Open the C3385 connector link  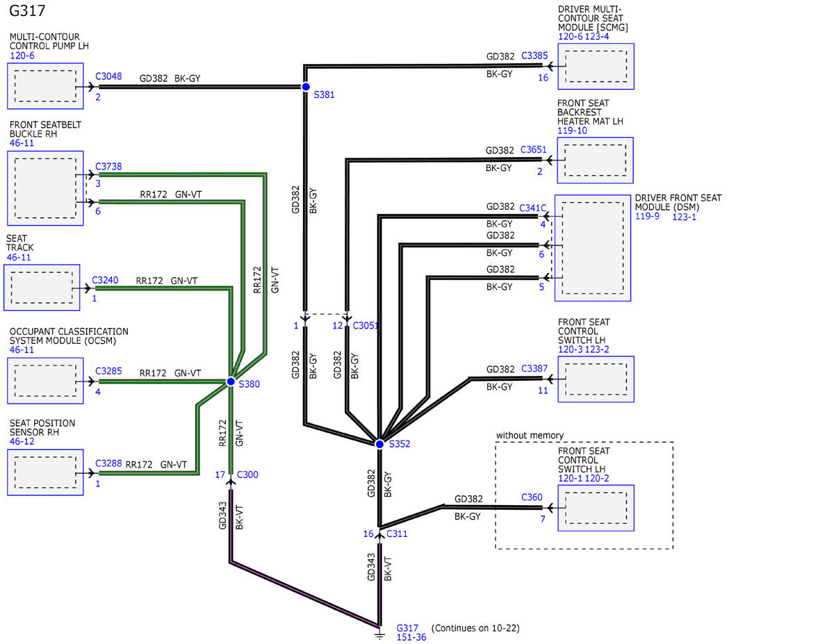coord(534,56)
